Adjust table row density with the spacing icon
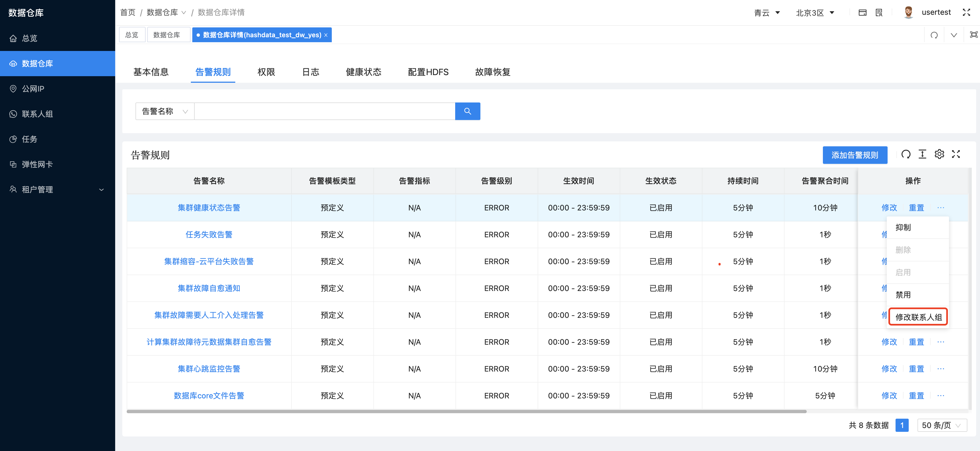This screenshot has height=451, width=980. [x=922, y=154]
